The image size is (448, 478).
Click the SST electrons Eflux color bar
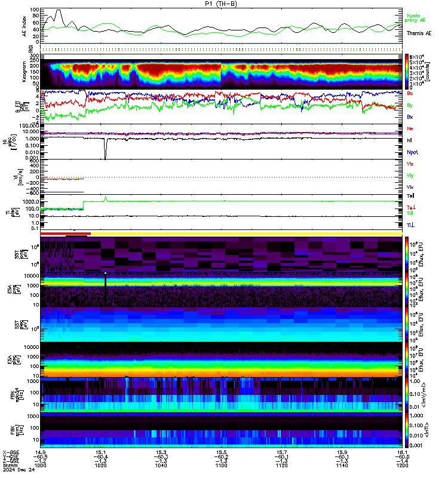click(407, 324)
